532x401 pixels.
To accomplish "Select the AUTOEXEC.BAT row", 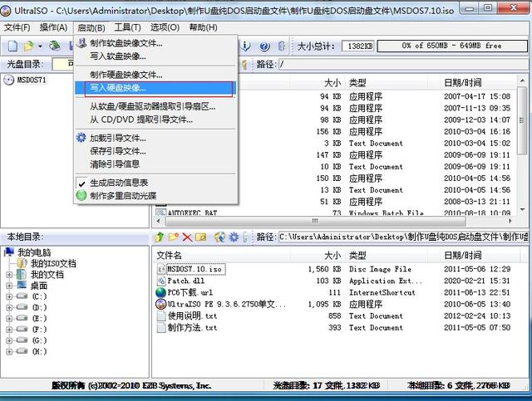I will point(332,213).
